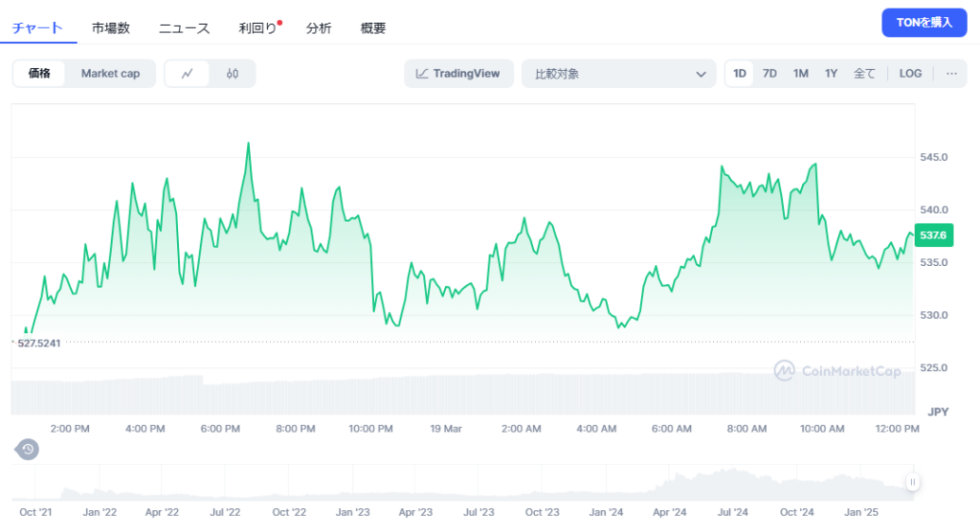Image resolution: width=980 pixels, height=532 pixels.
Task: Select the 価格 price toggle
Action: point(39,74)
